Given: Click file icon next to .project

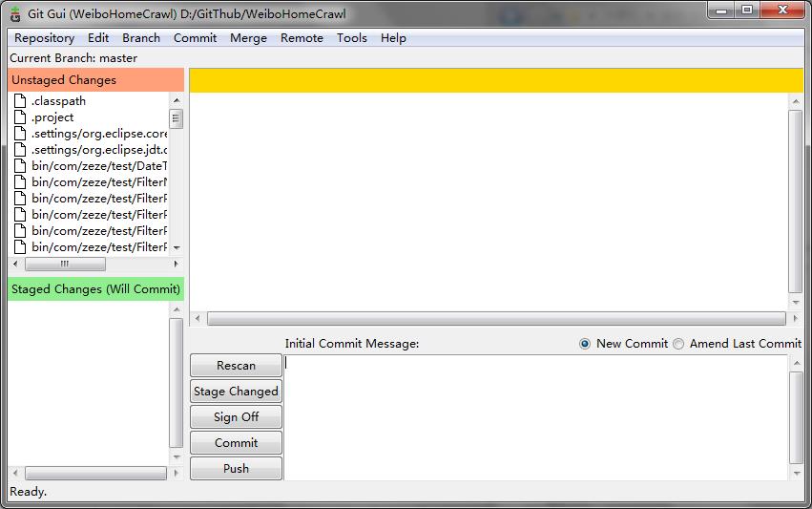Looking at the screenshot, I should (x=20, y=117).
